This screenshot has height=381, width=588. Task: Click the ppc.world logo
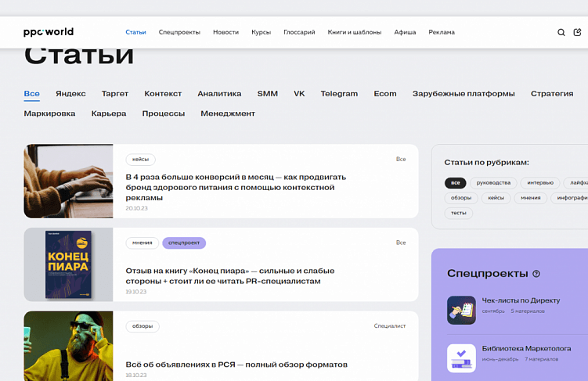pos(49,32)
